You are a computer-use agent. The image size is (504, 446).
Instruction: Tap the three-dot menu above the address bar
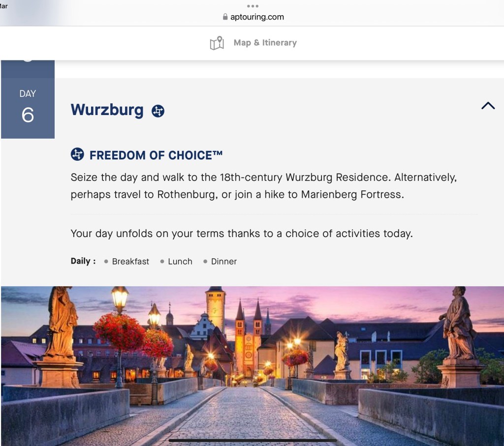pos(252,6)
